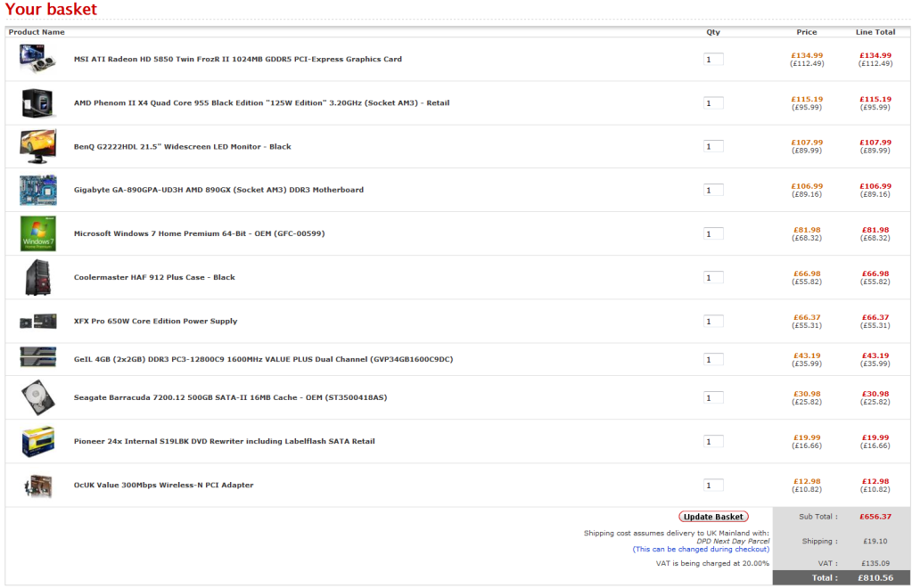The image size is (912, 588).
Task: Open the BenQ monitor product thumbnail
Action: click(37, 146)
